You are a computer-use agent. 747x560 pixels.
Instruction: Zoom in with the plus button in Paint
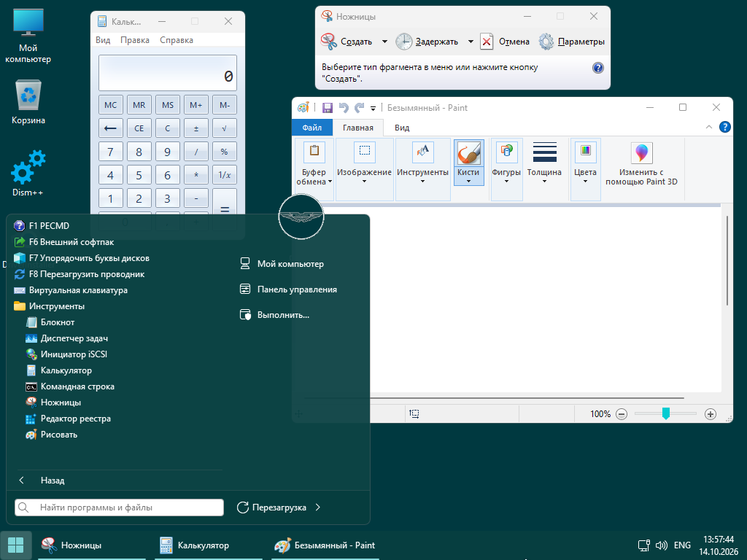(x=711, y=414)
